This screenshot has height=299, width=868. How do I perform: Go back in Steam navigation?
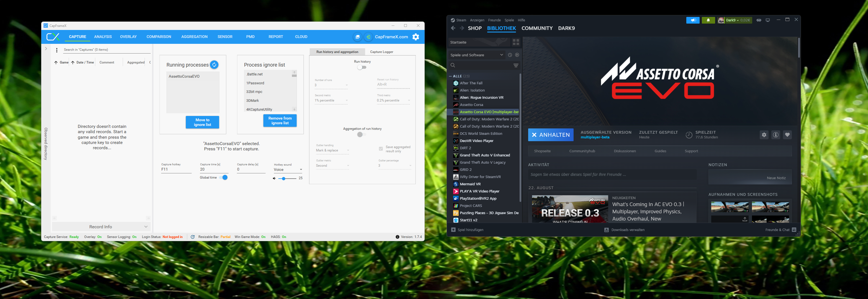[x=453, y=28]
